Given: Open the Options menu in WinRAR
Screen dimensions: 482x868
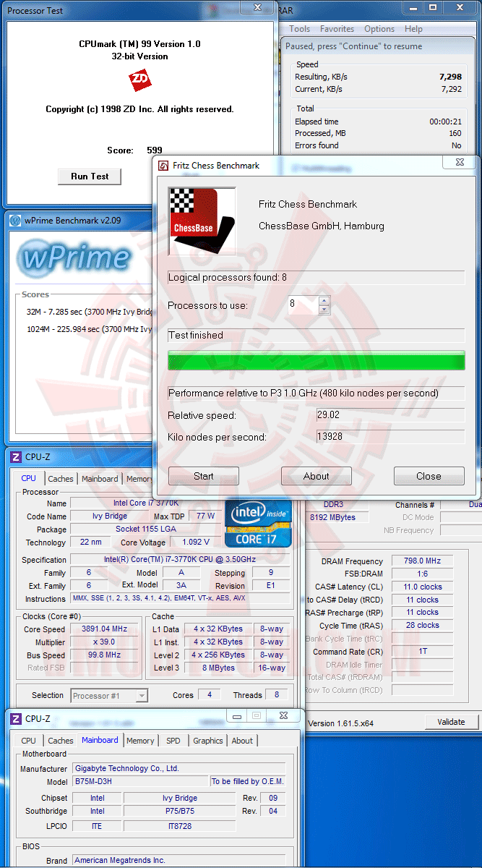Looking at the screenshot, I should pyautogui.click(x=379, y=29).
